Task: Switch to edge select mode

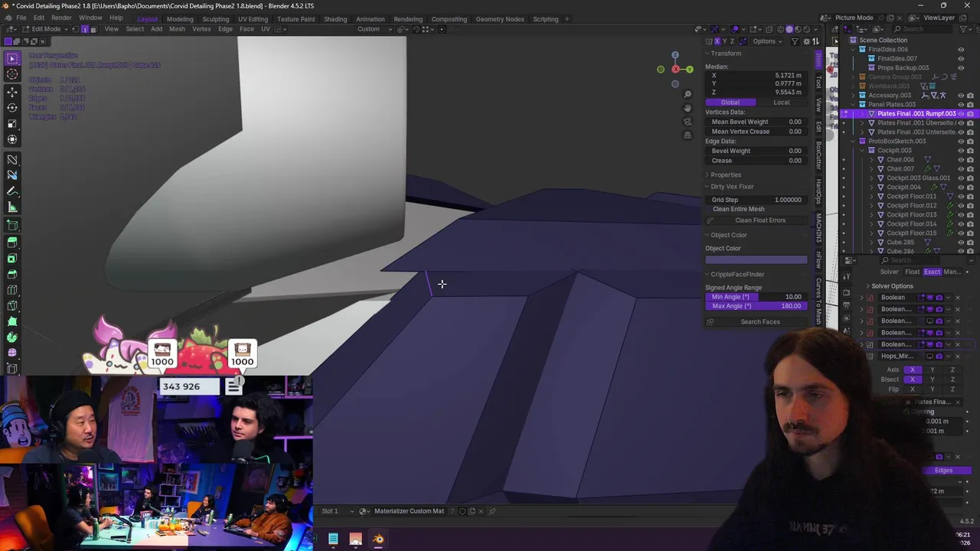Action: coord(84,29)
